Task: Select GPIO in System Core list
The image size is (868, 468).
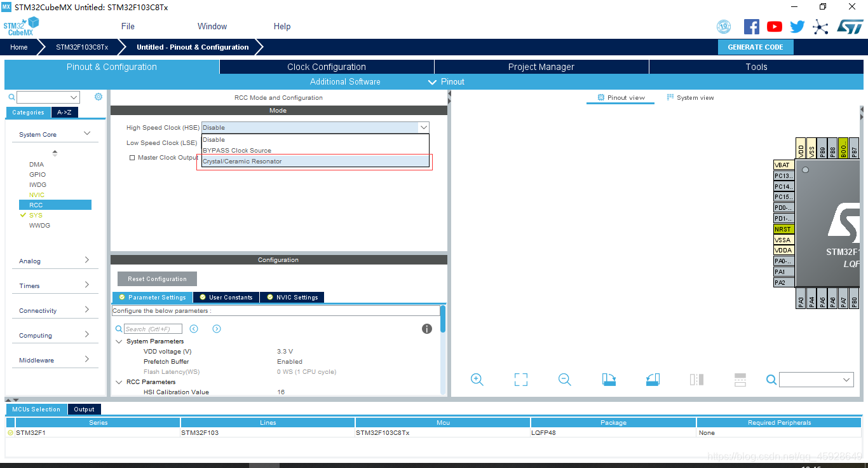Action: point(37,174)
